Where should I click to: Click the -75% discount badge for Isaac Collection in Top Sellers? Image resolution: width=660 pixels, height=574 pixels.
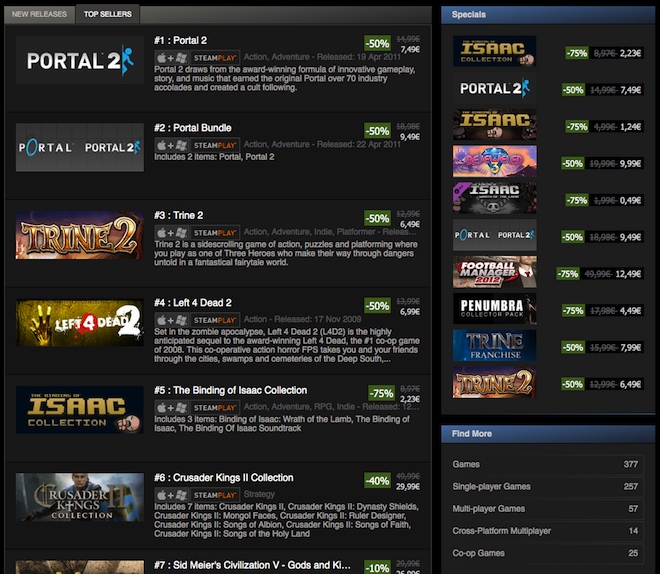coord(381,393)
